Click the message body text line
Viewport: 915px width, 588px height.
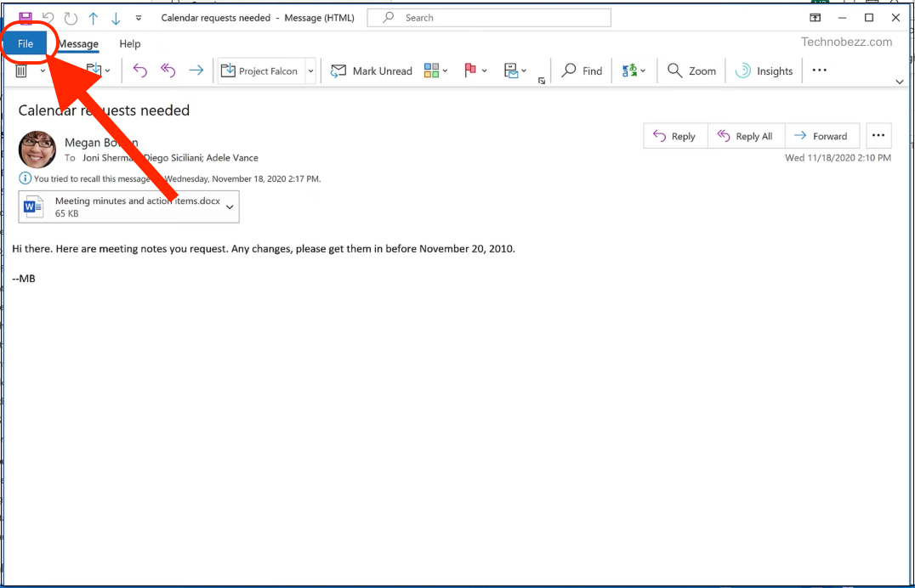click(264, 248)
